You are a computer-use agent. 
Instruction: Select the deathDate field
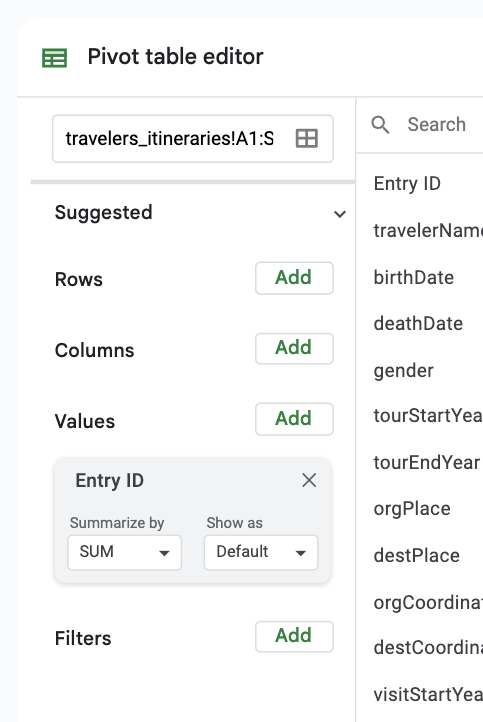click(x=418, y=324)
